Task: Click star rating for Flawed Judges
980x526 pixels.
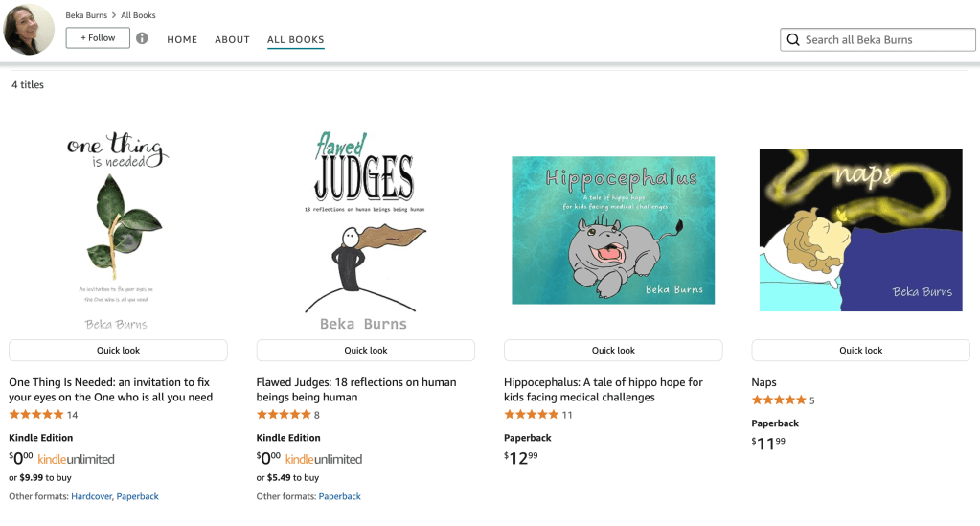Action: click(284, 415)
